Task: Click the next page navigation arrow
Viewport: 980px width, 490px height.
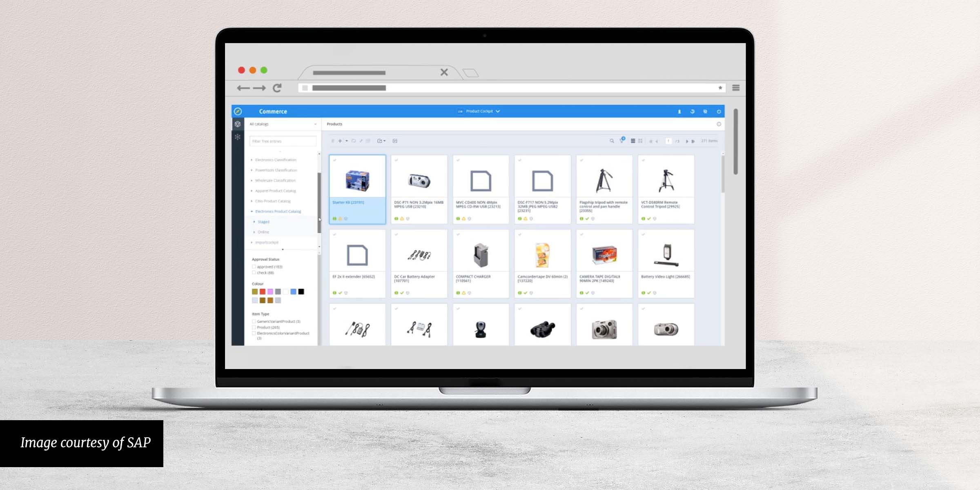Action: coord(688,141)
